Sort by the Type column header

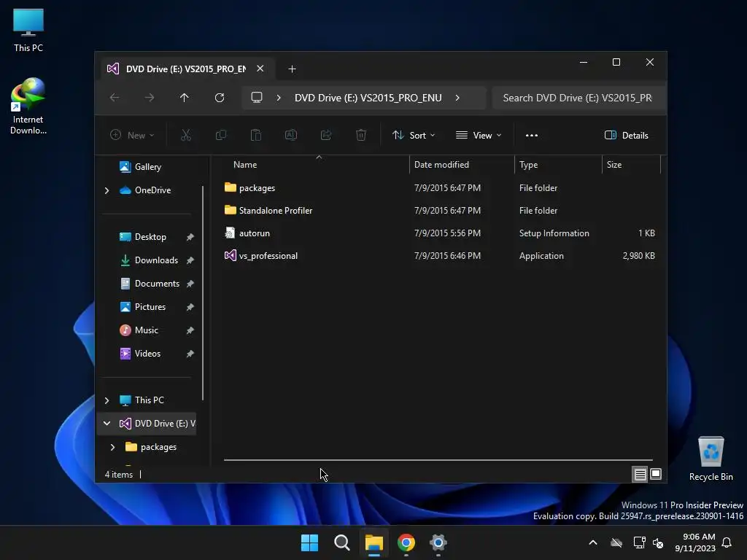coord(528,165)
